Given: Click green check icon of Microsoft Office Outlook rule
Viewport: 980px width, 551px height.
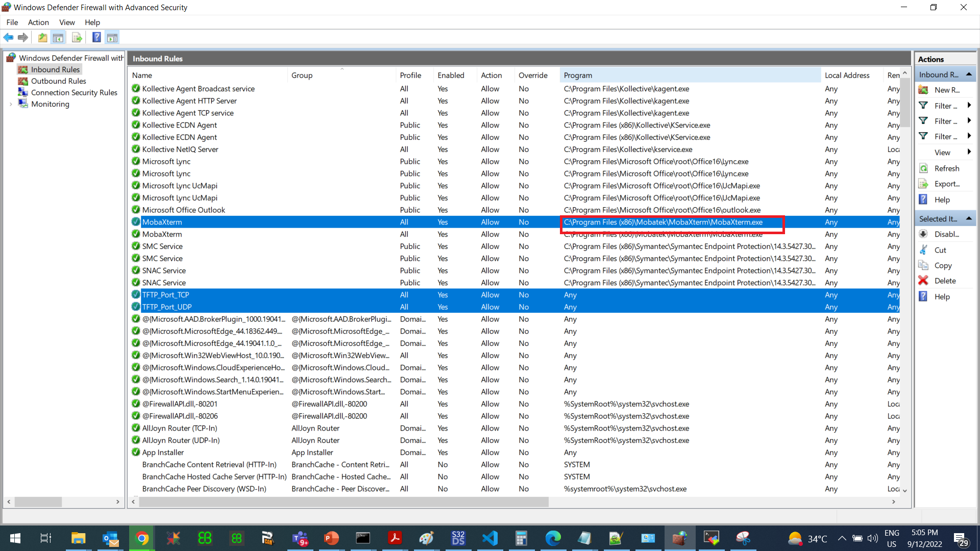Looking at the screenshot, I should click(x=136, y=210).
